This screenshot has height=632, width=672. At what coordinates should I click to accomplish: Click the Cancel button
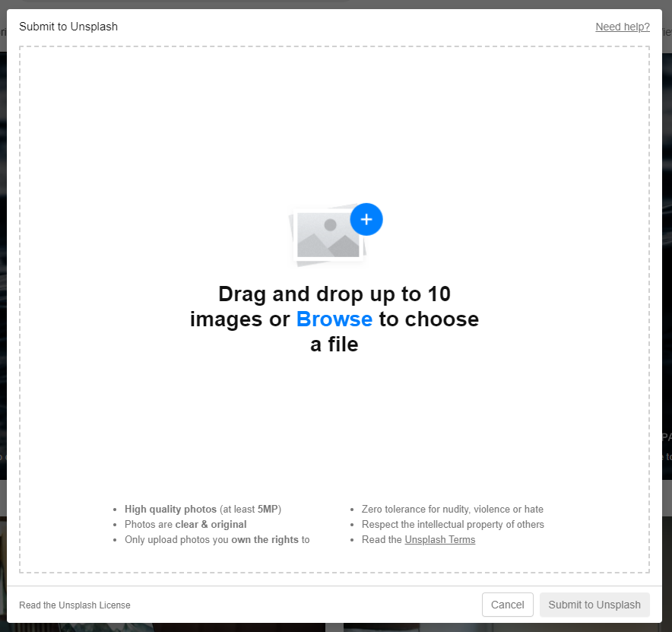pyautogui.click(x=508, y=605)
